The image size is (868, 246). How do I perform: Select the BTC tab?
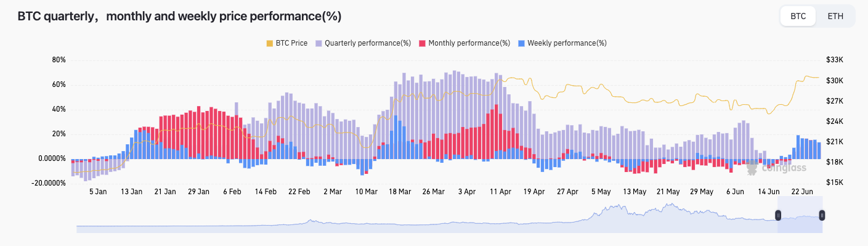click(x=798, y=16)
